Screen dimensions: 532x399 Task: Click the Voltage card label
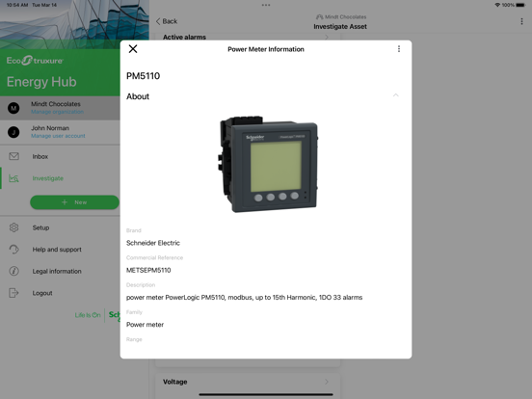[175, 382]
